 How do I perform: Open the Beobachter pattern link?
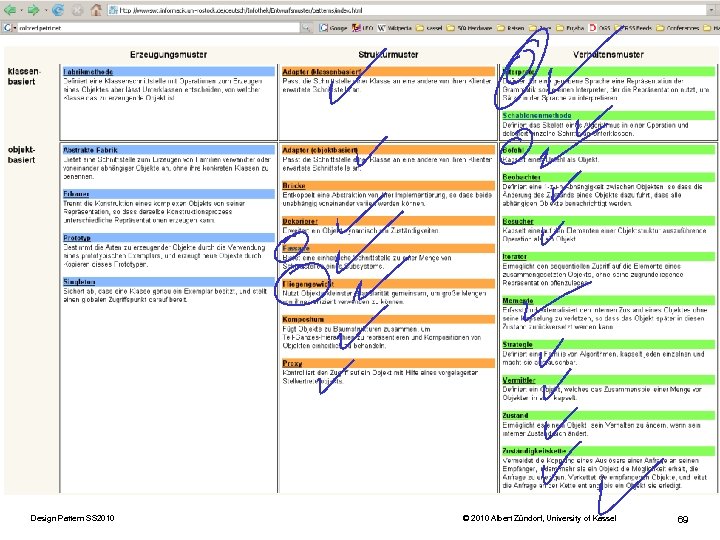pyautogui.click(x=521, y=177)
